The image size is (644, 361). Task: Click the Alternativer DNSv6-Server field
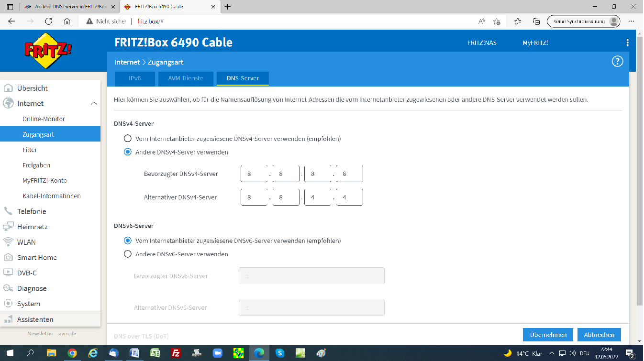pyautogui.click(x=311, y=307)
